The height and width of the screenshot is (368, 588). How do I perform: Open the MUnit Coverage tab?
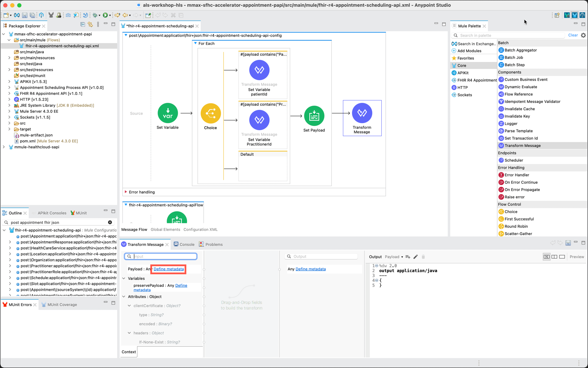59,305
